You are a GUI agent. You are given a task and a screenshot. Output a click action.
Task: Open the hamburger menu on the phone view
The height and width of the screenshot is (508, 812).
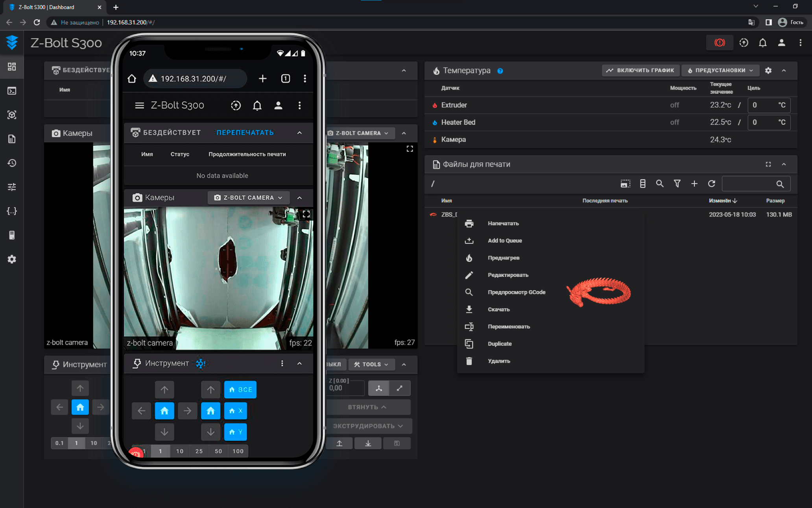[x=139, y=106]
